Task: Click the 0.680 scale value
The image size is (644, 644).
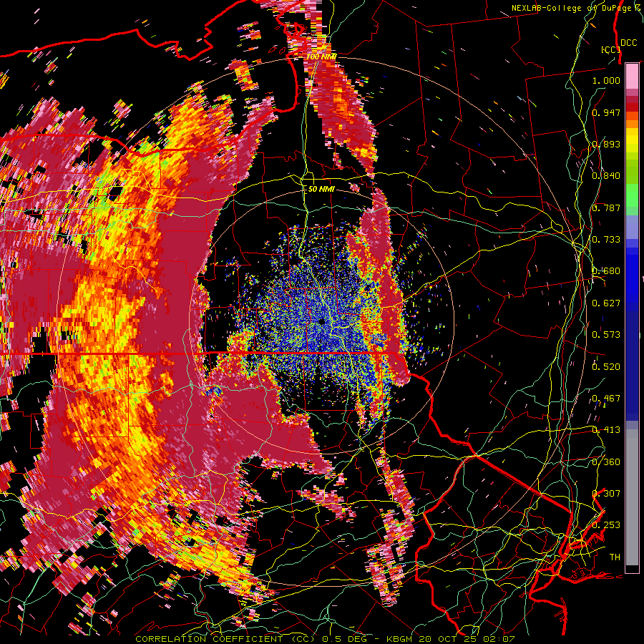Action: tap(606, 270)
